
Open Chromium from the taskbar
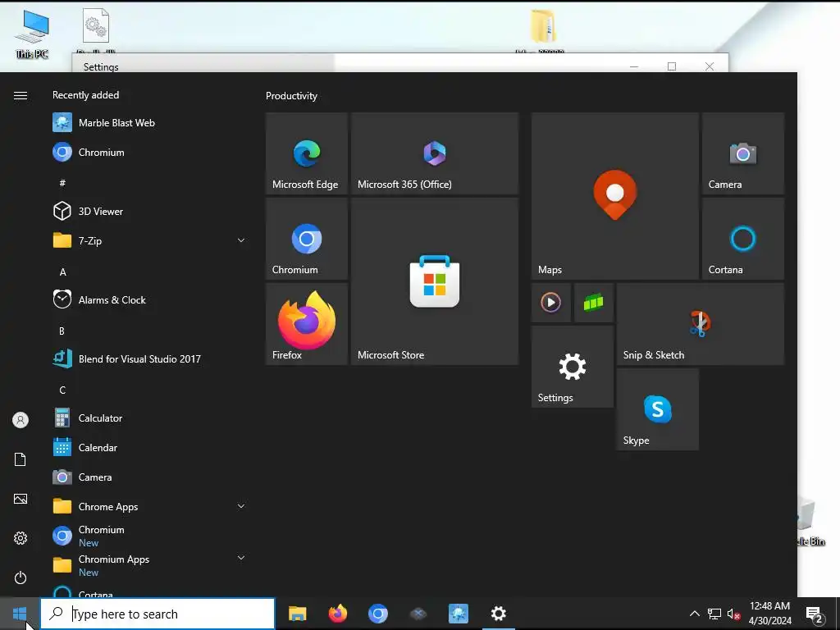(377, 614)
